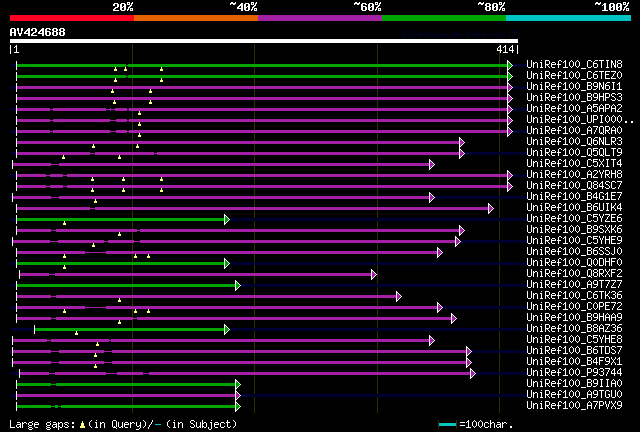Select the UniRef100_B4F9X1 label
The image size is (640, 432).
(x=574, y=362)
